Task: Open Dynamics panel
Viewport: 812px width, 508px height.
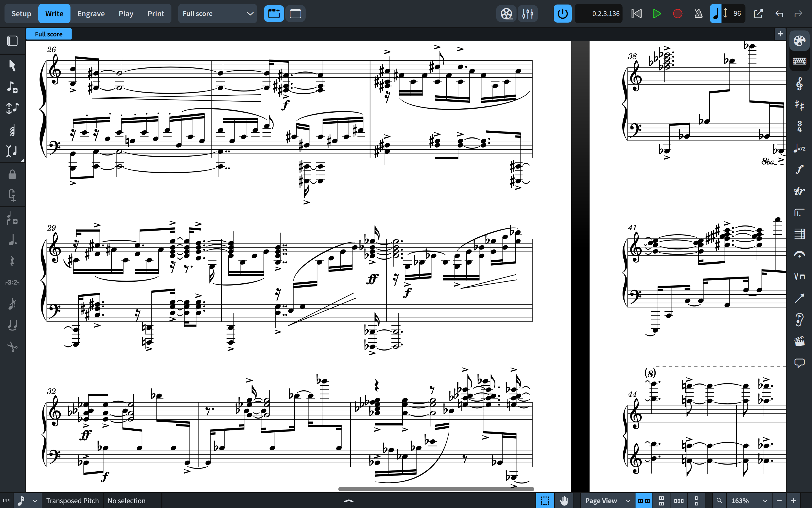Action: (799, 170)
